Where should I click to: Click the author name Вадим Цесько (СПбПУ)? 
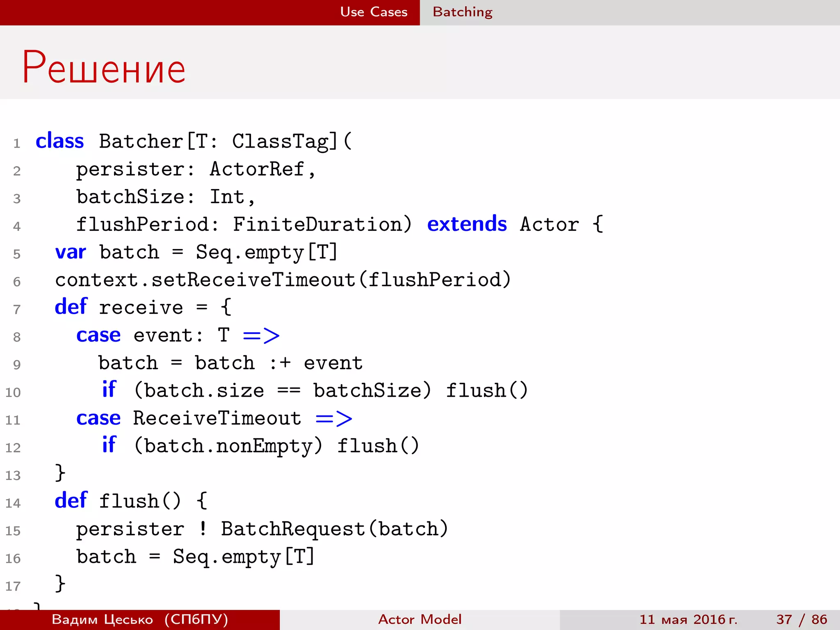click(x=140, y=619)
